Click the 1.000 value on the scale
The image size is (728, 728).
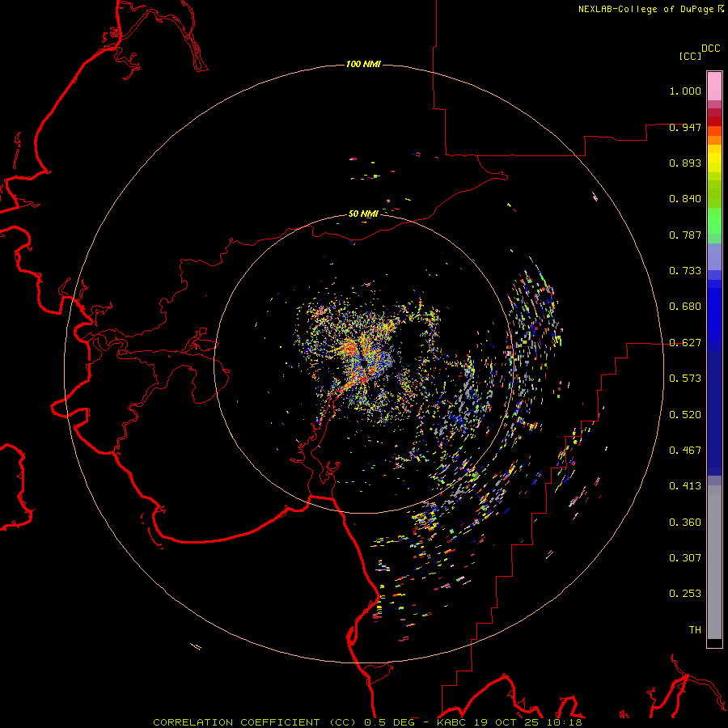(x=685, y=91)
